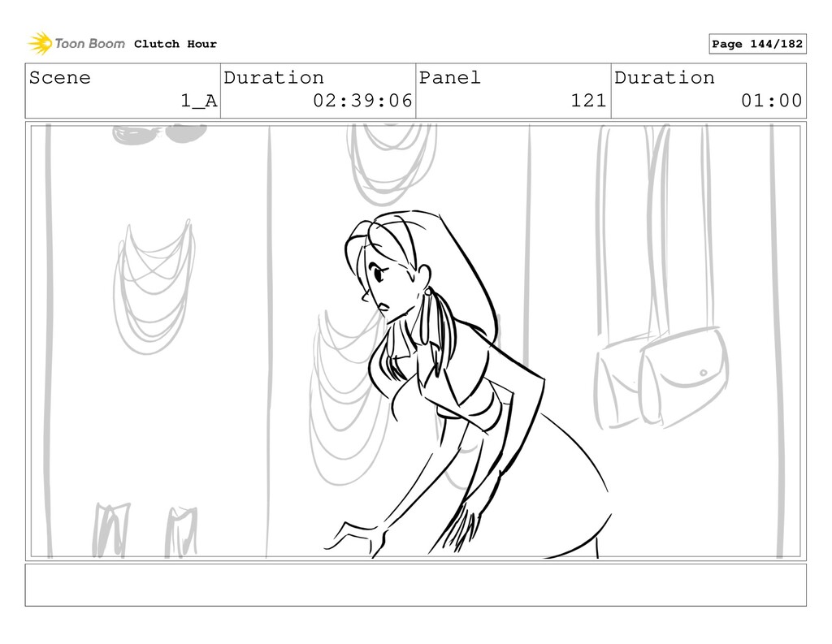Click the Toon Boom logo

click(76, 44)
